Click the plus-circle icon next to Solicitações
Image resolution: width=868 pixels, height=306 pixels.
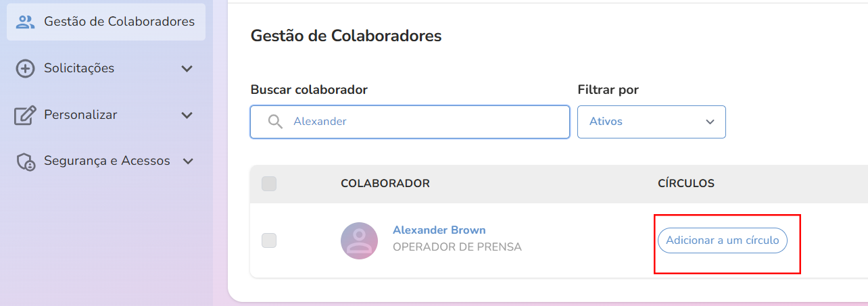(x=25, y=68)
